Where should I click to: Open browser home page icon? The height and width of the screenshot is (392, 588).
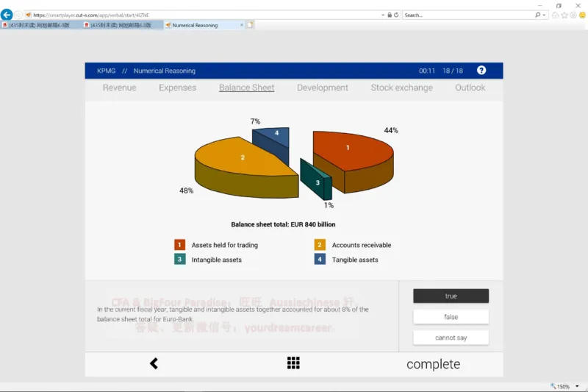pos(555,15)
